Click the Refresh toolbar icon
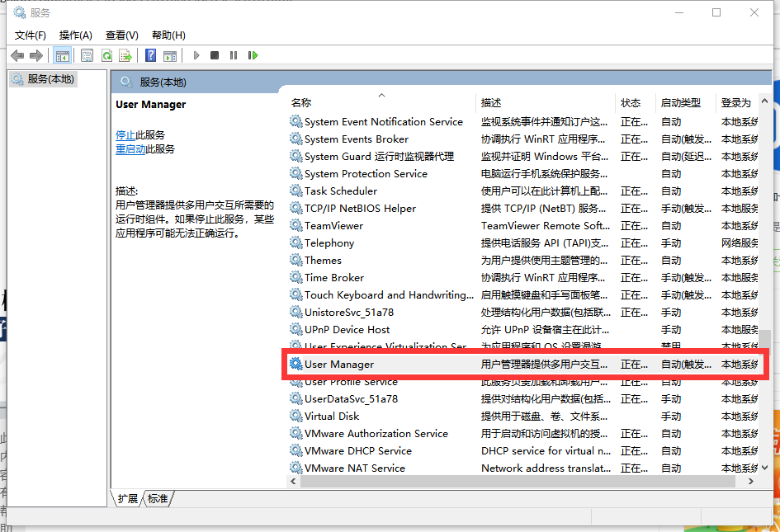 (106, 55)
